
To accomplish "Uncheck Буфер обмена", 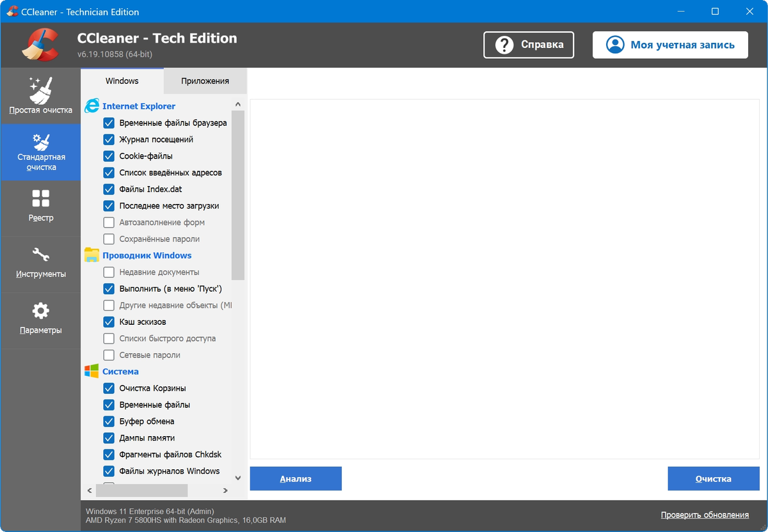I will coord(109,421).
